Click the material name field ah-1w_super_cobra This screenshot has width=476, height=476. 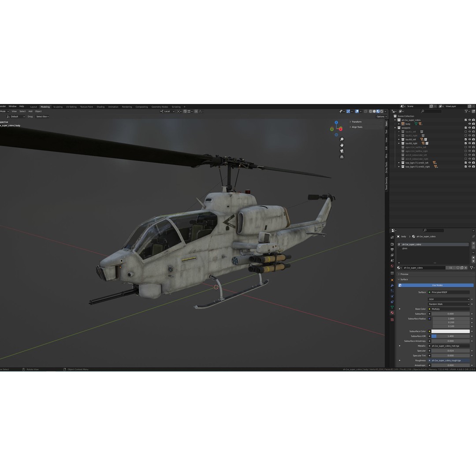pos(424,268)
